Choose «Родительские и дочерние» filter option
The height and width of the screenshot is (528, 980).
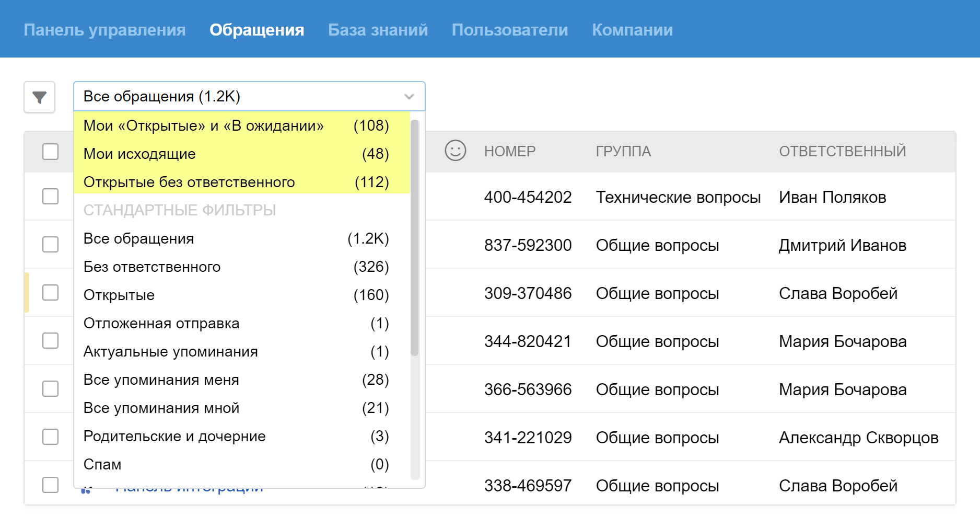click(242, 437)
